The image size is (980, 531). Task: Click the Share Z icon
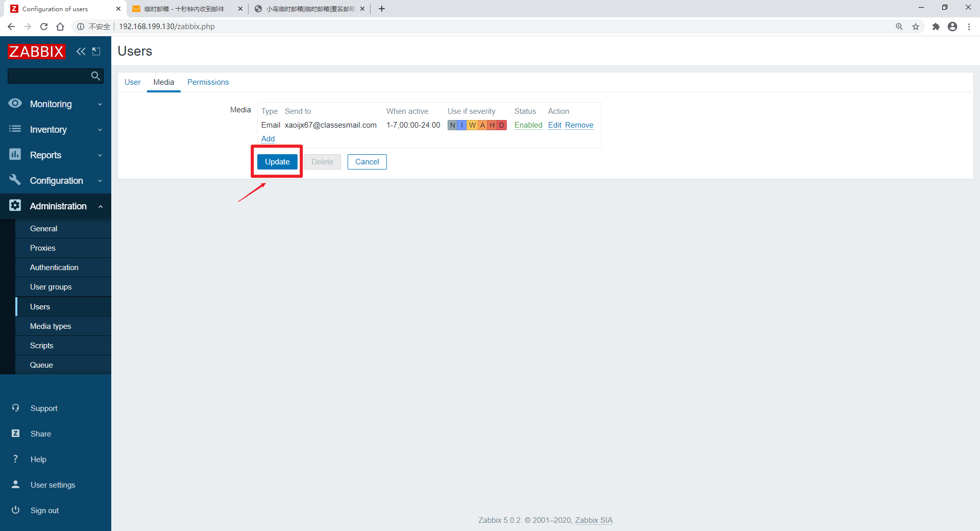tap(16, 433)
